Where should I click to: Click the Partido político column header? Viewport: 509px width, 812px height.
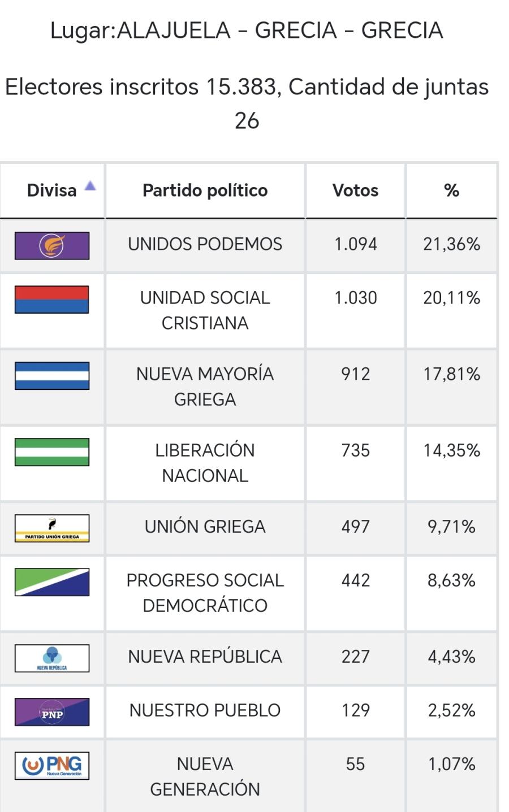pyautogui.click(x=204, y=190)
